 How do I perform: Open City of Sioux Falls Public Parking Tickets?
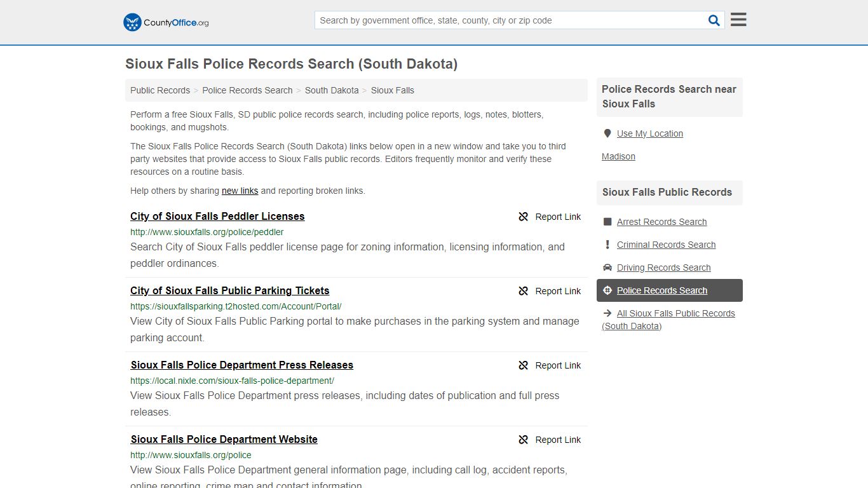(x=230, y=290)
